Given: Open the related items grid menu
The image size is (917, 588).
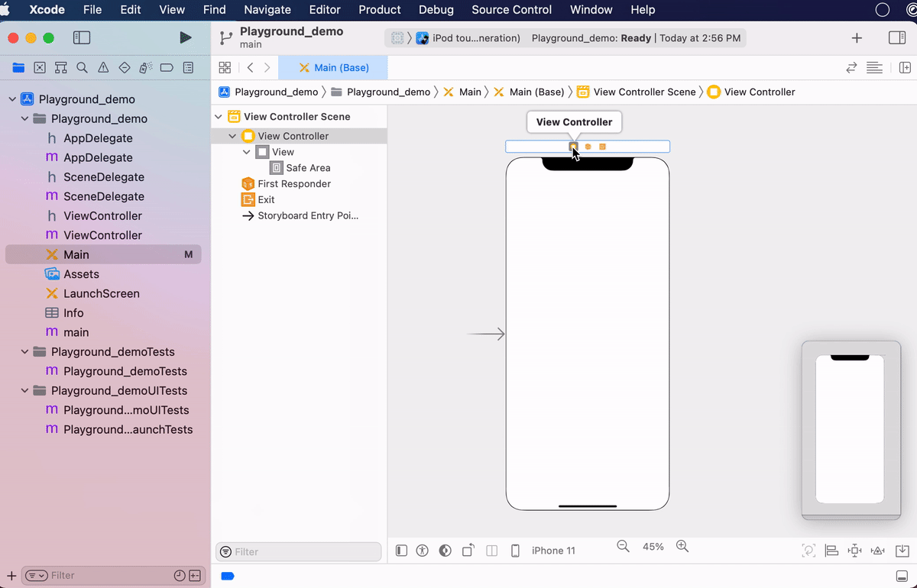Looking at the screenshot, I should click(225, 67).
